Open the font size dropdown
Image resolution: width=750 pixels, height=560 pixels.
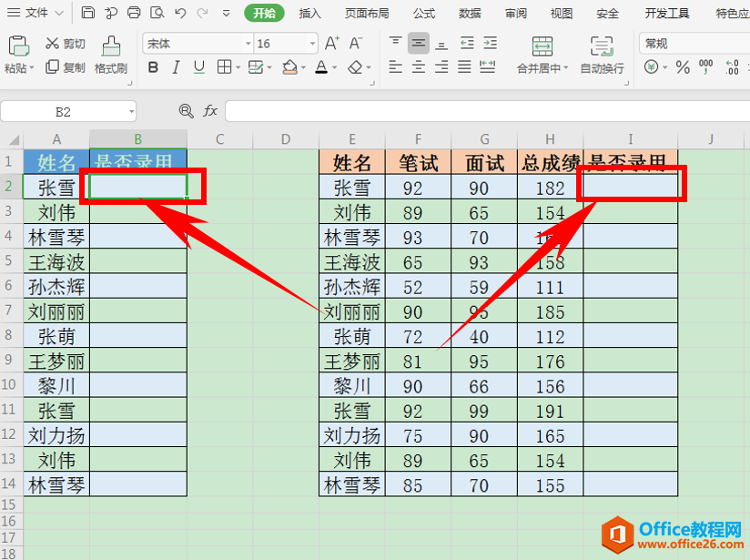312,44
